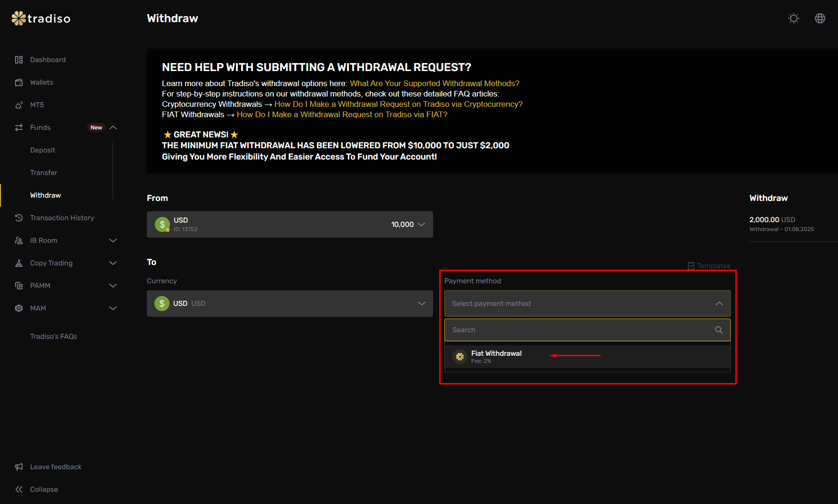Choose Fiat Withdrawal payment option
Image resolution: width=838 pixels, height=504 pixels.
click(x=588, y=357)
